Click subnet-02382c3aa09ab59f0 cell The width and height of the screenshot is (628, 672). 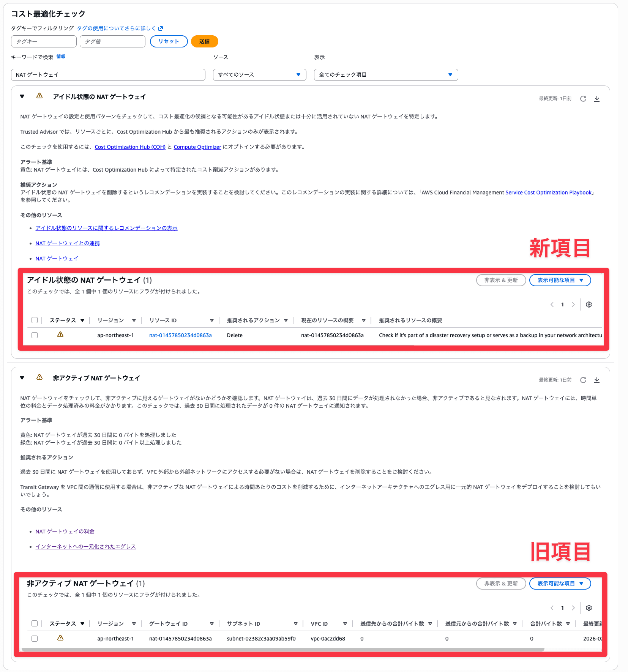(x=261, y=639)
